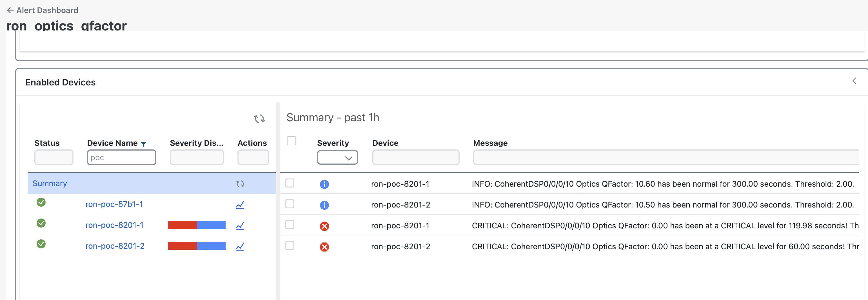The image size is (868, 300).
Task: Click the refresh icon in the Summary row
Action: (240, 184)
